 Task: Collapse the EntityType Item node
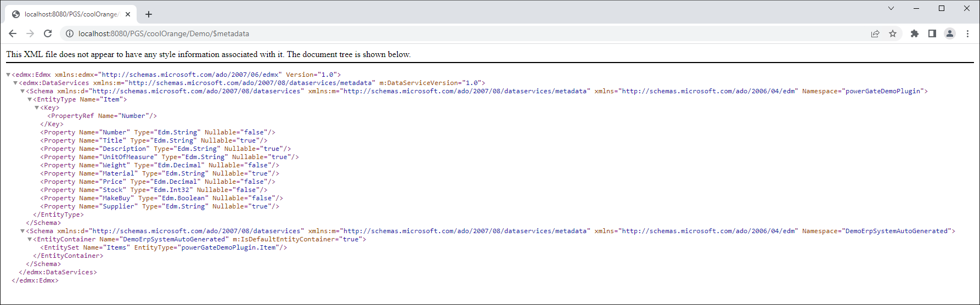pyautogui.click(x=30, y=99)
